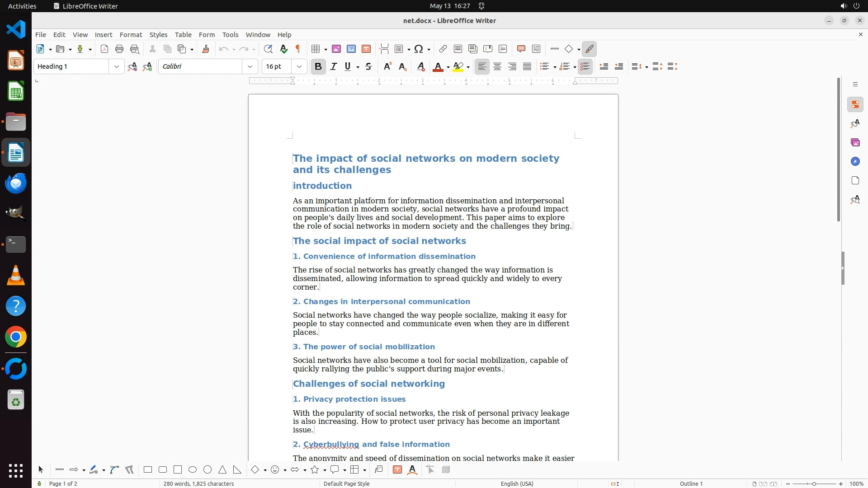Open the sidebar Navigator compass icon
The height and width of the screenshot is (488, 868).
(x=855, y=162)
